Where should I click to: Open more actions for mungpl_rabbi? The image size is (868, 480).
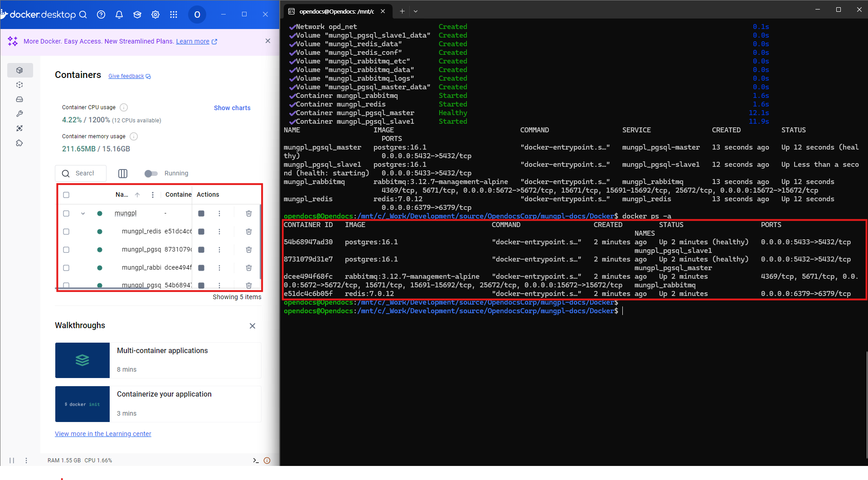[219, 268]
